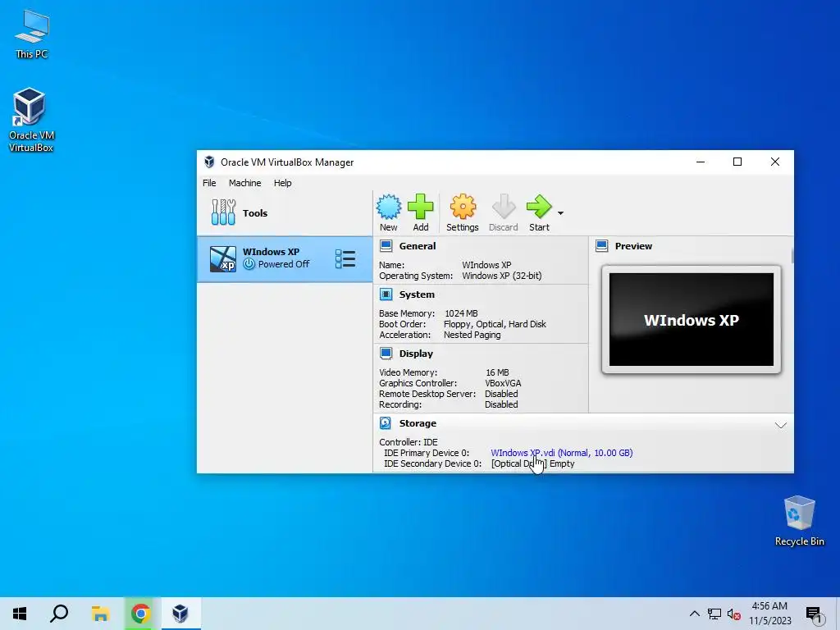This screenshot has height=630, width=840.
Task: Click the System section heading
Action: (x=417, y=294)
